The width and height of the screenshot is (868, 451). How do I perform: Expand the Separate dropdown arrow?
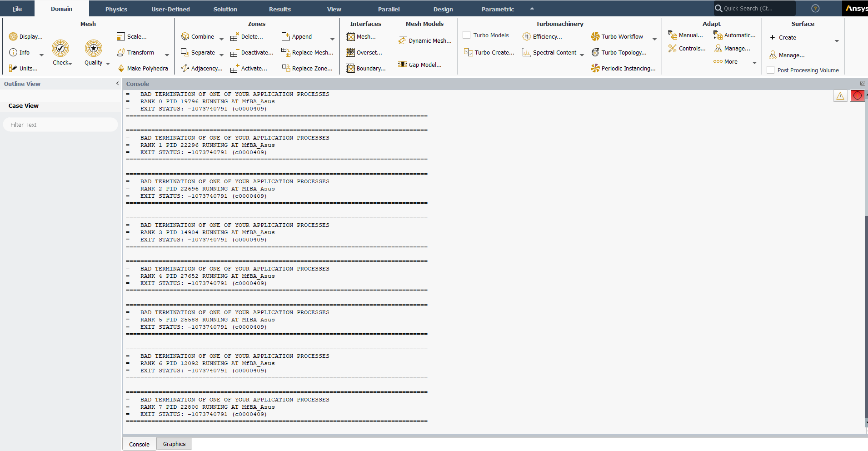click(221, 55)
